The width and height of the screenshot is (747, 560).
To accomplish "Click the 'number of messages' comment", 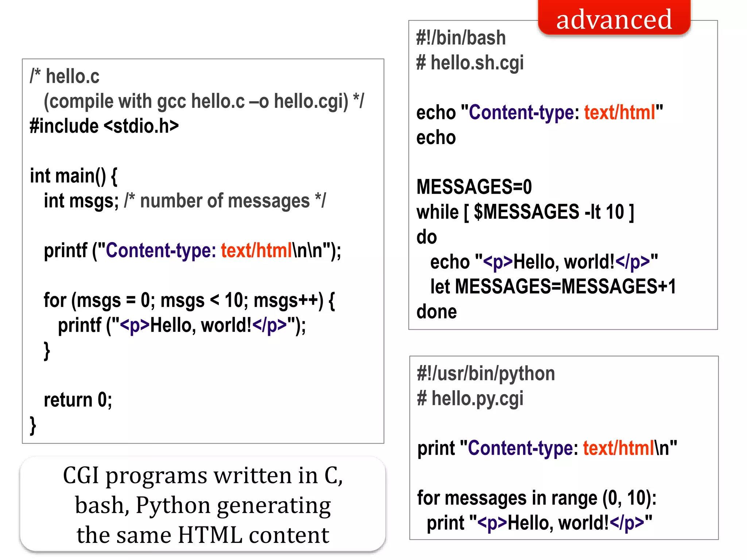I will point(225,201).
